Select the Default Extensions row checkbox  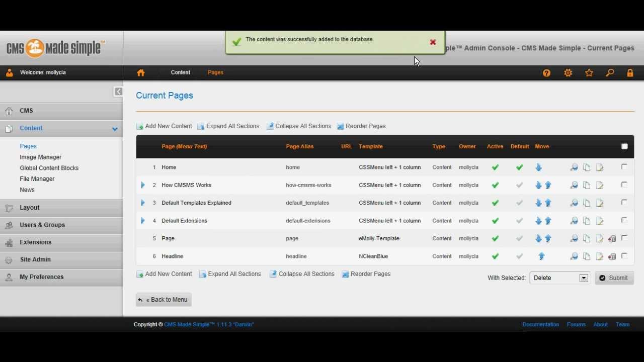click(x=624, y=220)
